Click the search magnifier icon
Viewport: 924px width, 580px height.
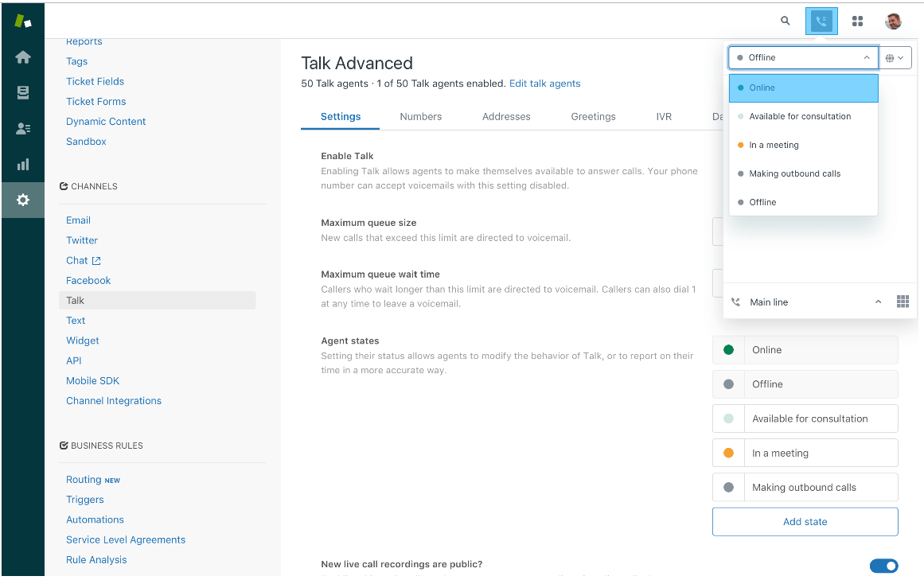785,21
